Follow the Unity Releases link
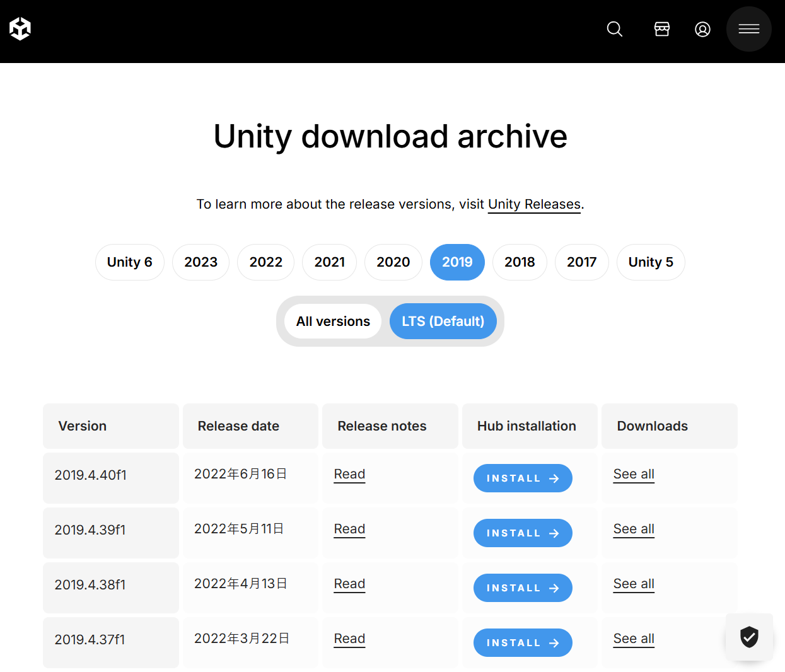Screen dimensions: 785x672 pos(534,204)
